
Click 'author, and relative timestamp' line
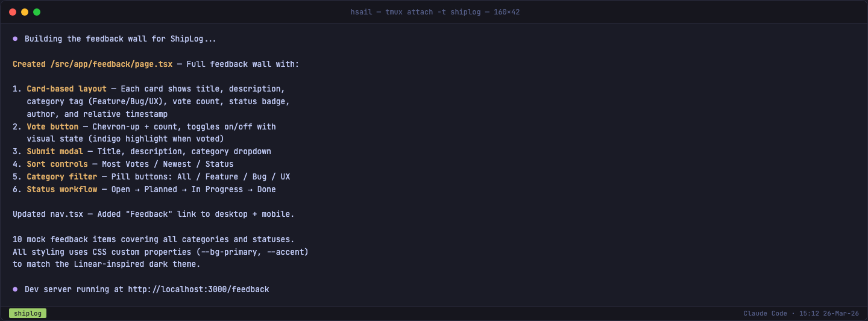[x=97, y=114]
